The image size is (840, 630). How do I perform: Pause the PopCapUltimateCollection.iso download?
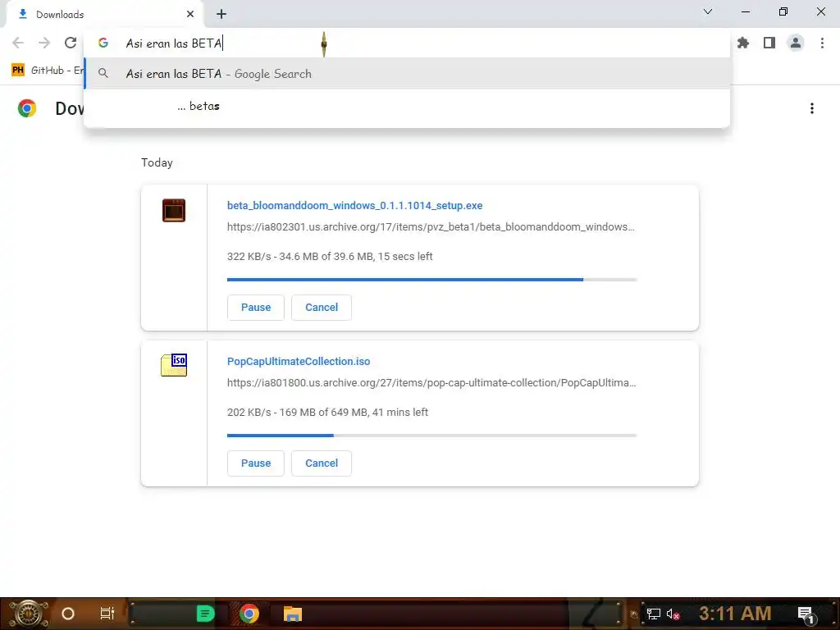(x=256, y=463)
